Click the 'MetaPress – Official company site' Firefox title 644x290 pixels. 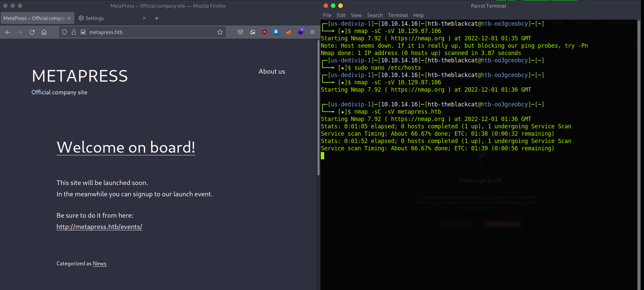click(x=168, y=6)
